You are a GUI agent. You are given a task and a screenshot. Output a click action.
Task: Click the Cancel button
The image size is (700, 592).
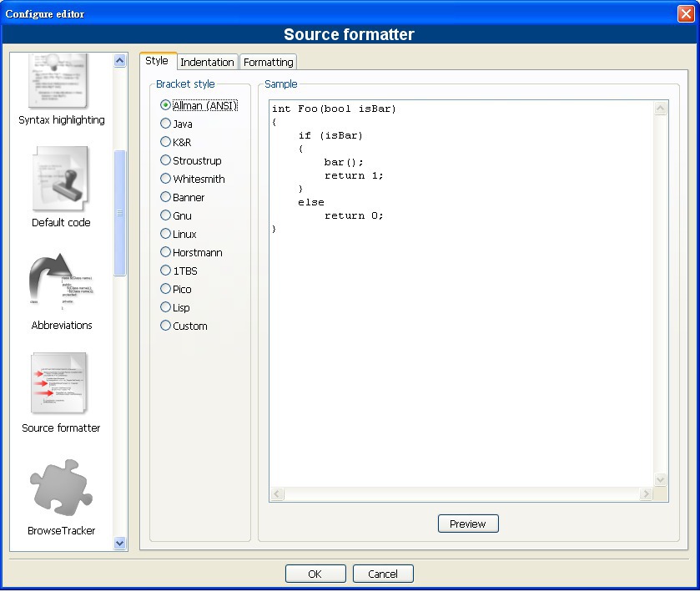pos(383,574)
